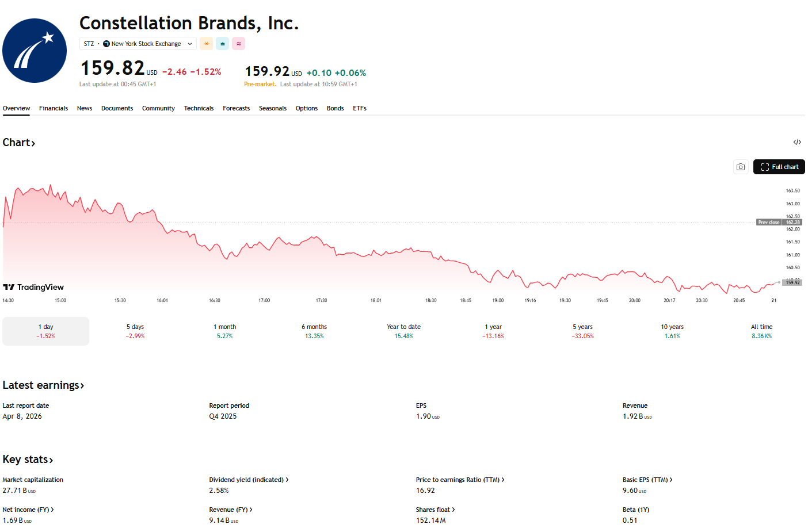808x532 pixels.
Task: Click the teal briefcase icon
Action: (x=222, y=44)
